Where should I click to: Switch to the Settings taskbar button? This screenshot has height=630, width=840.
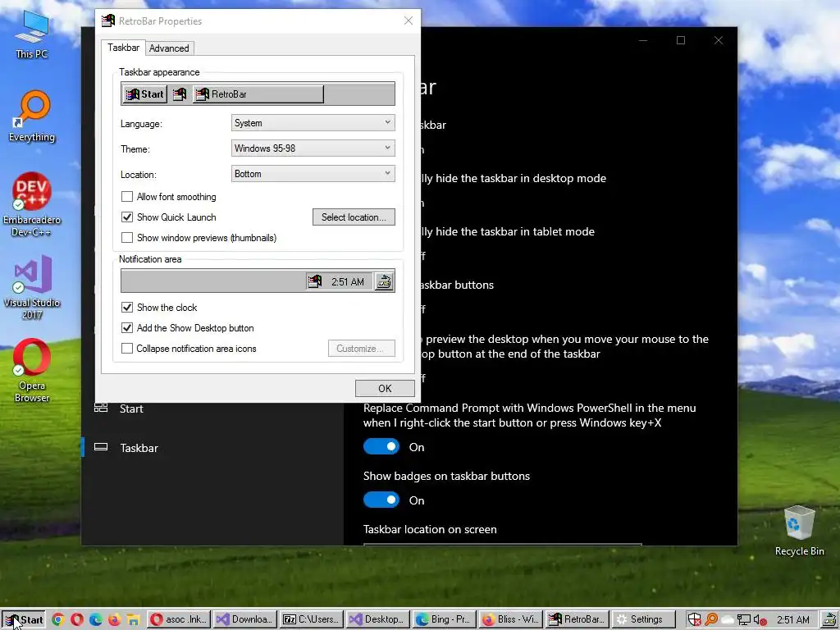(643, 620)
